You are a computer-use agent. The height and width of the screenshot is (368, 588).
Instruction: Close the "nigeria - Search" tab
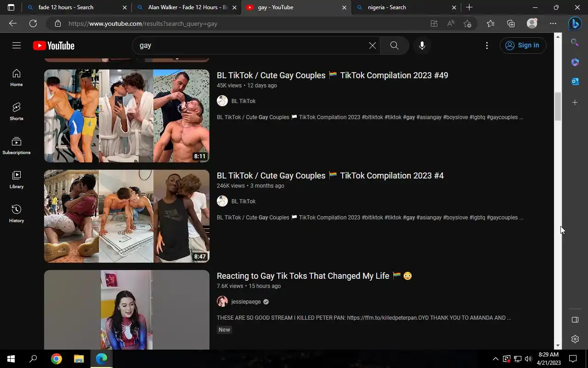pos(454,7)
